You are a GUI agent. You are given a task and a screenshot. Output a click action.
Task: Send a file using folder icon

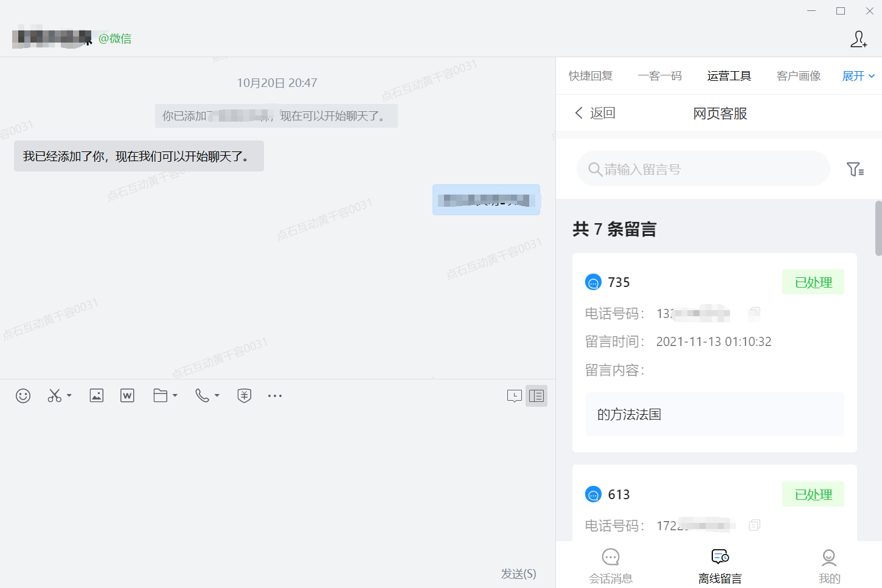click(161, 396)
